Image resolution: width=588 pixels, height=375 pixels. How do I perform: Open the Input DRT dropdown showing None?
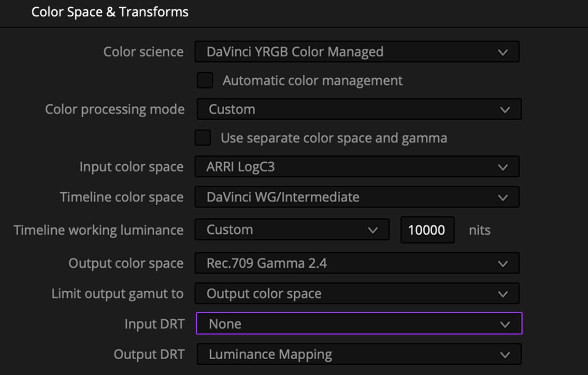pyautogui.click(x=358, y=324)
